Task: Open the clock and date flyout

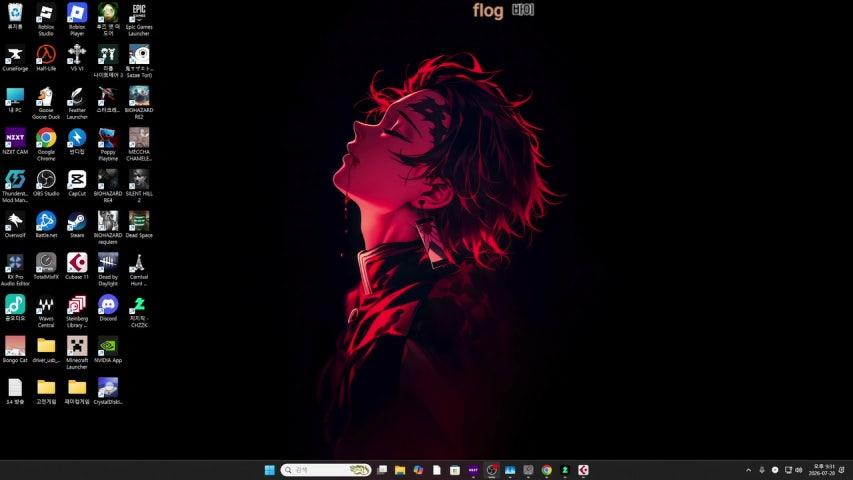Action: (821, 470)
